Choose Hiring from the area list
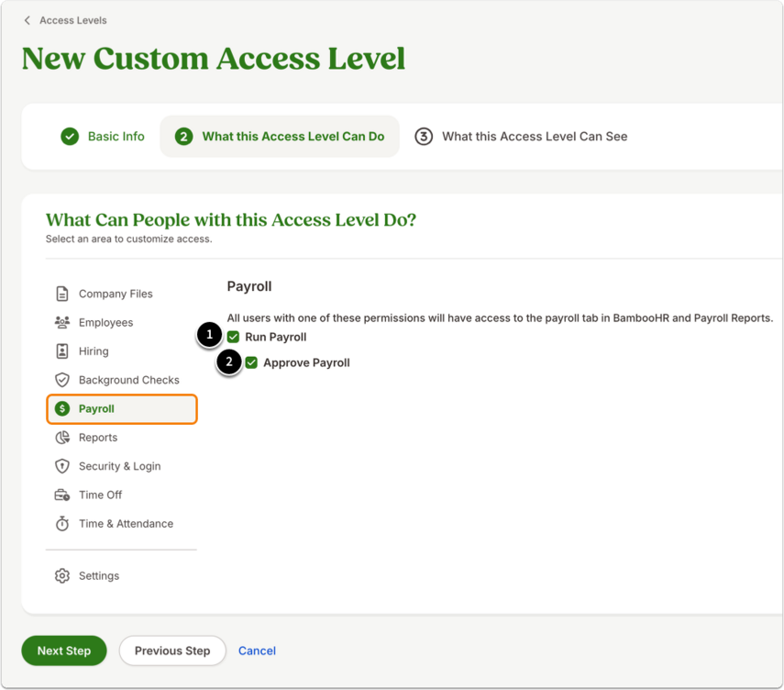This screenshot has width=784, height=690. tap(122, 351)
